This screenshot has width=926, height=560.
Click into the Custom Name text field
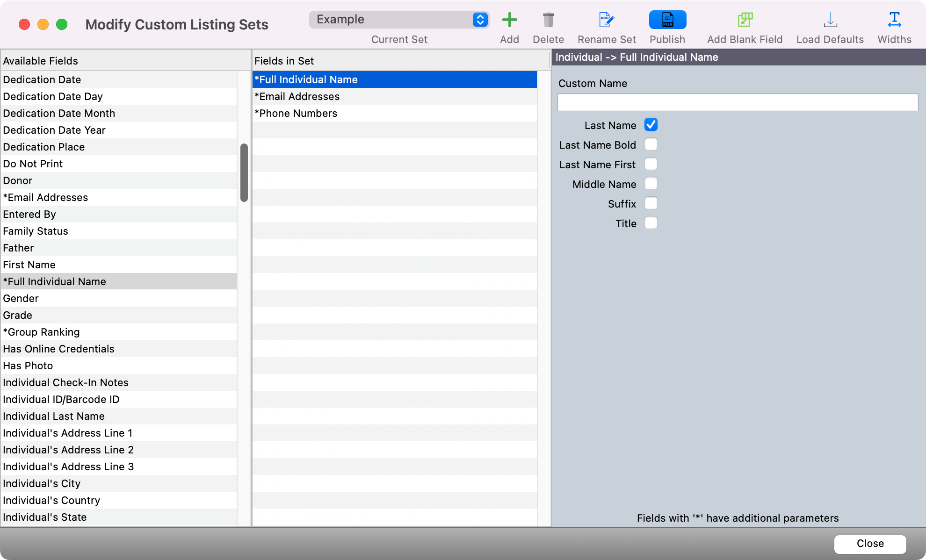click(737, 102)
